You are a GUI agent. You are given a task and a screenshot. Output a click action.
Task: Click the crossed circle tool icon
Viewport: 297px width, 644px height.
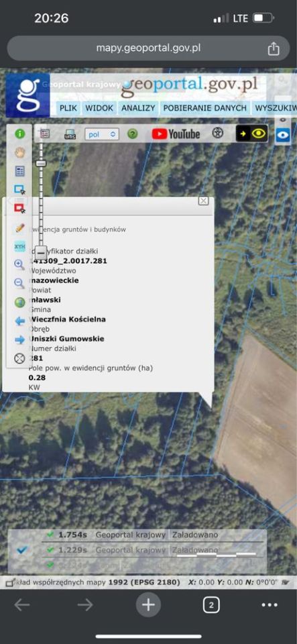19,358
